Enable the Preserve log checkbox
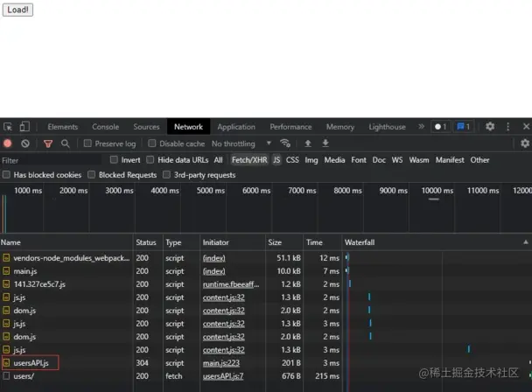This screenshot has width=532, height=392. click(x=87, y=143)
